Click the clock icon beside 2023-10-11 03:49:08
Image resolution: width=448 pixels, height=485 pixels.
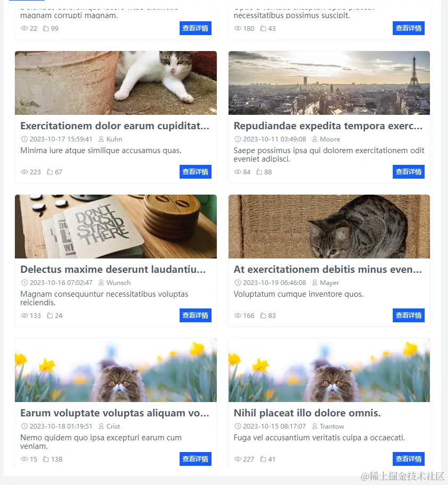pyautogui.click(x=238, y=139)
